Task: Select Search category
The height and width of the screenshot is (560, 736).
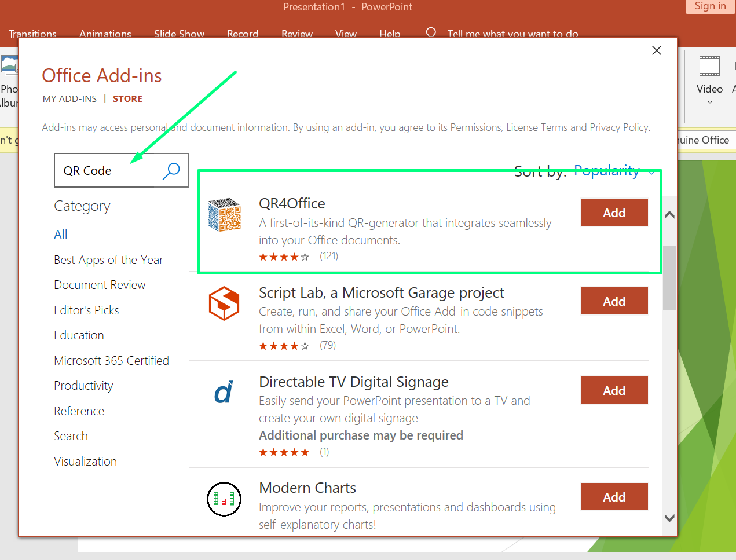Action: coord(71,436)
